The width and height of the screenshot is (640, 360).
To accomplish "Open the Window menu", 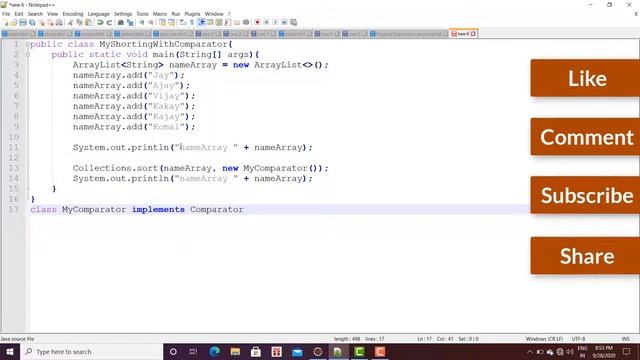I will coord(214,14).
